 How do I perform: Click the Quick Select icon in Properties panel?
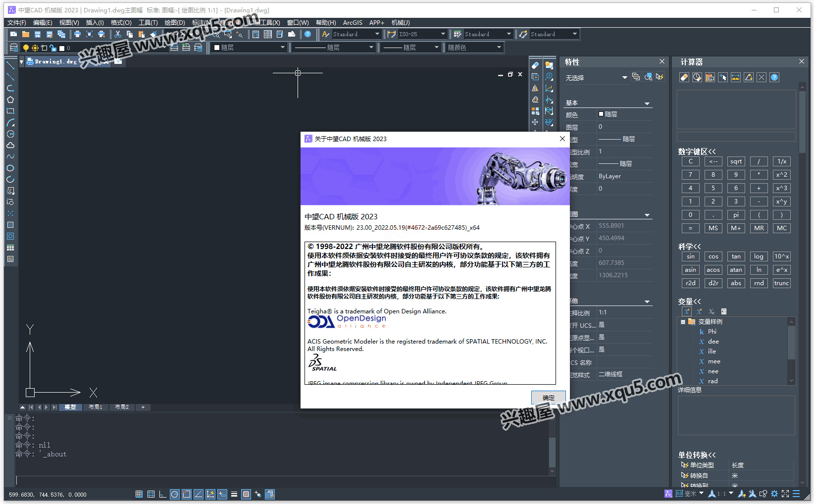tap(660, 77)
